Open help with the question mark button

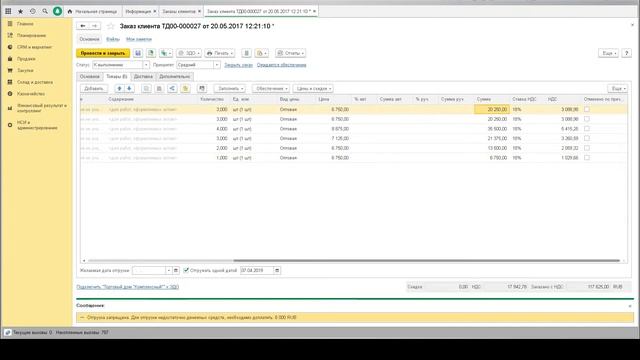[627, 53]
